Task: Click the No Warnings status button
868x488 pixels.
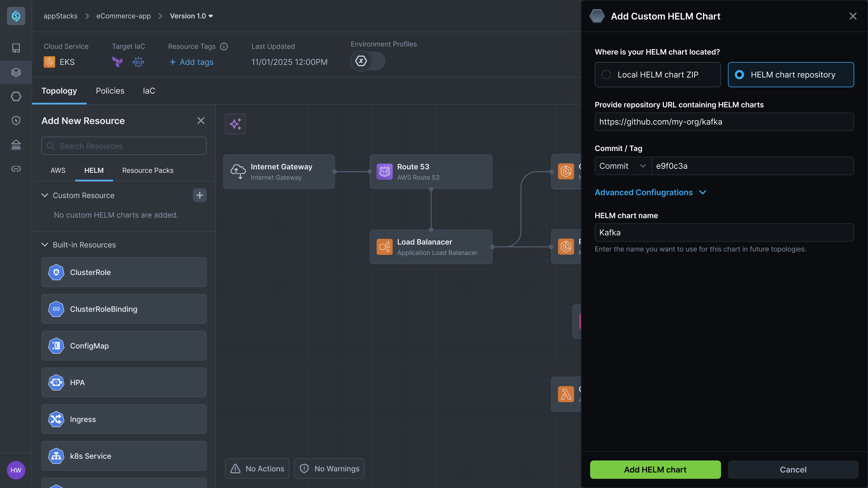Action: coord(329,468)
